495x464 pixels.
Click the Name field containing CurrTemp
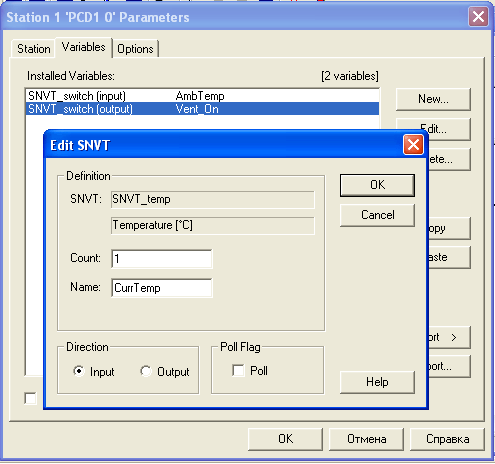tap(162, 288)
